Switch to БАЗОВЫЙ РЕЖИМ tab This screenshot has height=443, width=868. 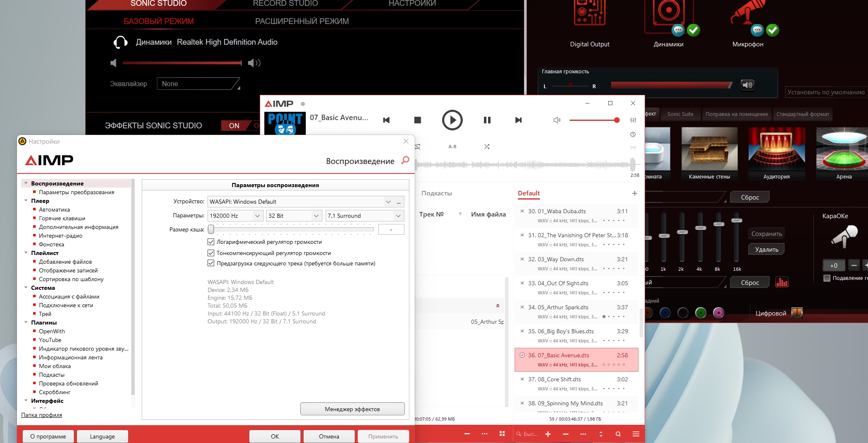(x=159, y=21)
